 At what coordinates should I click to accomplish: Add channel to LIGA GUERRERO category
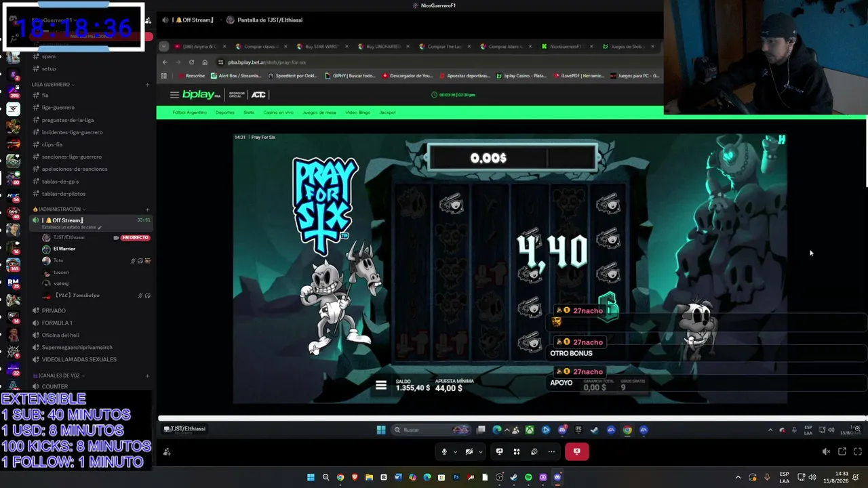point(147,85)
